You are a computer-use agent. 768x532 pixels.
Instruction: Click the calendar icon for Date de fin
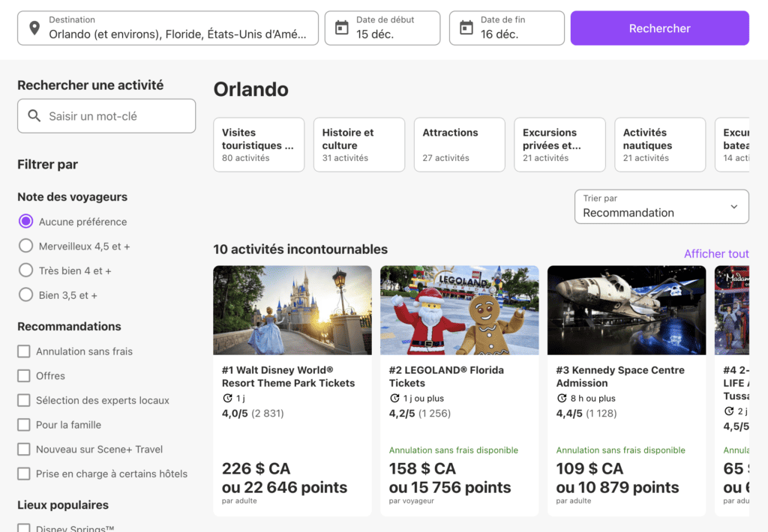click(x=466, y=28)
